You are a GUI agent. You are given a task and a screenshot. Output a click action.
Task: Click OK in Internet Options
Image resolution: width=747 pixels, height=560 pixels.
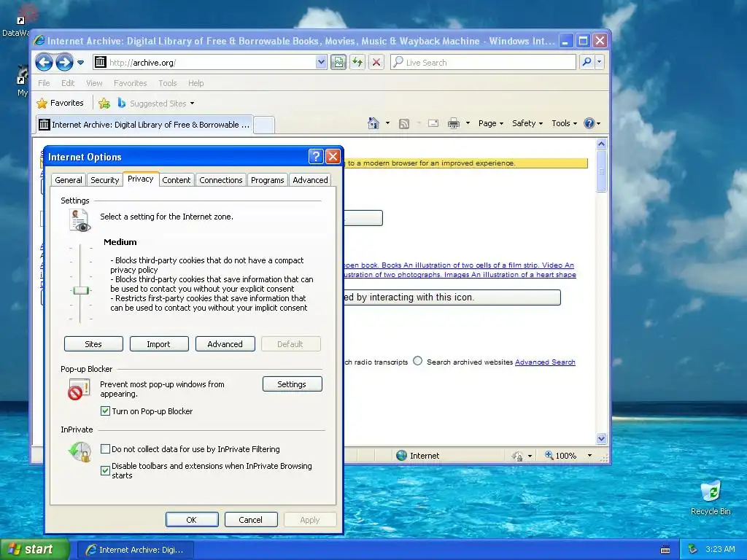[x=192, y=519]
